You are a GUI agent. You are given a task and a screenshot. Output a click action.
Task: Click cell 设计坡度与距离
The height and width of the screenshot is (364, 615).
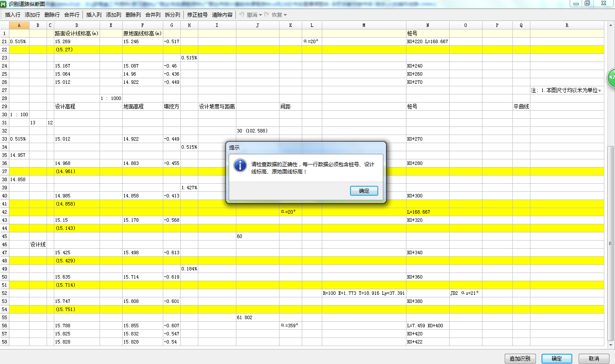click(217, 106)
